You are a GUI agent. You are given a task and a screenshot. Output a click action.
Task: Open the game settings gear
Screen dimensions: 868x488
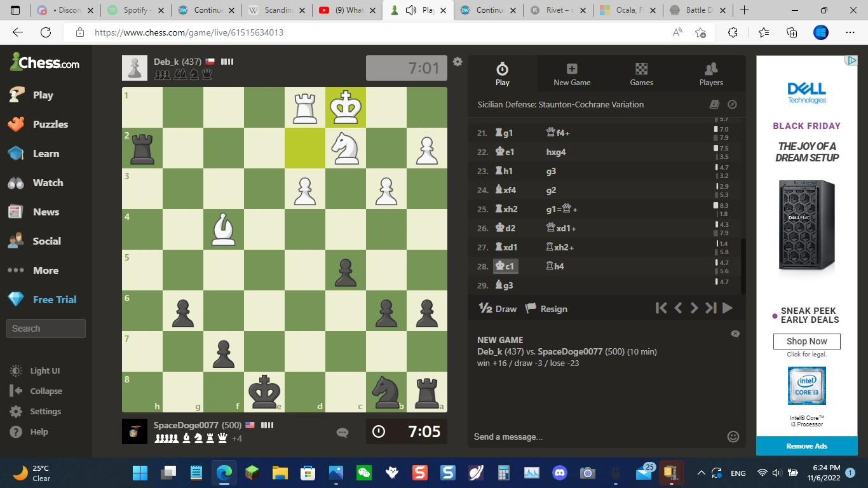(457, 62)
